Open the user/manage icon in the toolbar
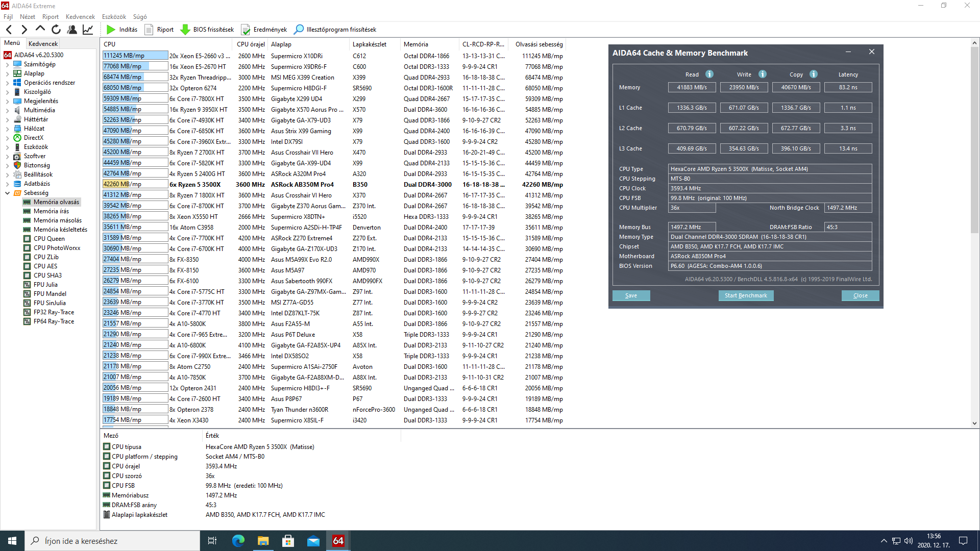Viewport: 980px width, 551px height. click(x=72, y=30)
